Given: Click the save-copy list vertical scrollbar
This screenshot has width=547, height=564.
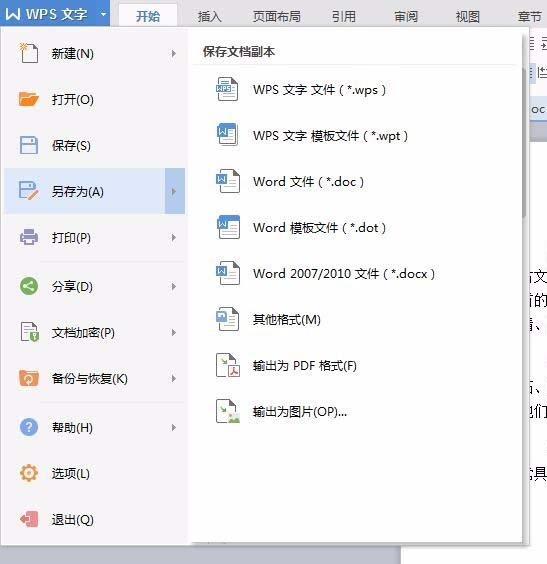Looking at the screenshot, I should [524, 142].
